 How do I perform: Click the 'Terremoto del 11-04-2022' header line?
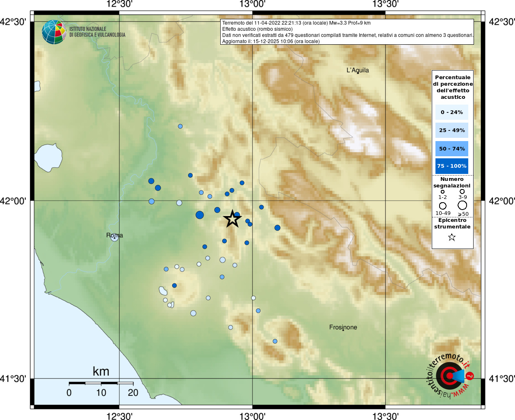pyautogui.click(x=296, y=23)
